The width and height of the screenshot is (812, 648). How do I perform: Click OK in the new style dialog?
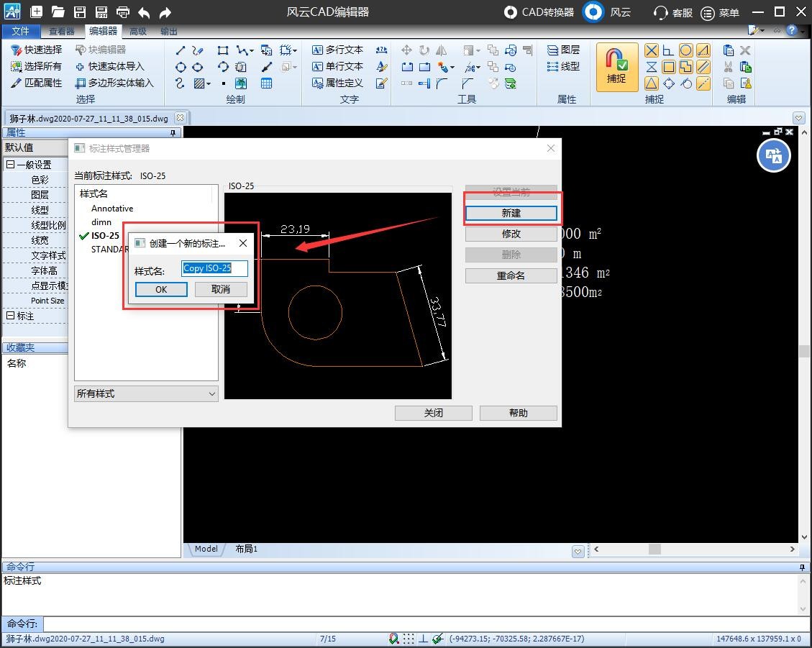161,290
